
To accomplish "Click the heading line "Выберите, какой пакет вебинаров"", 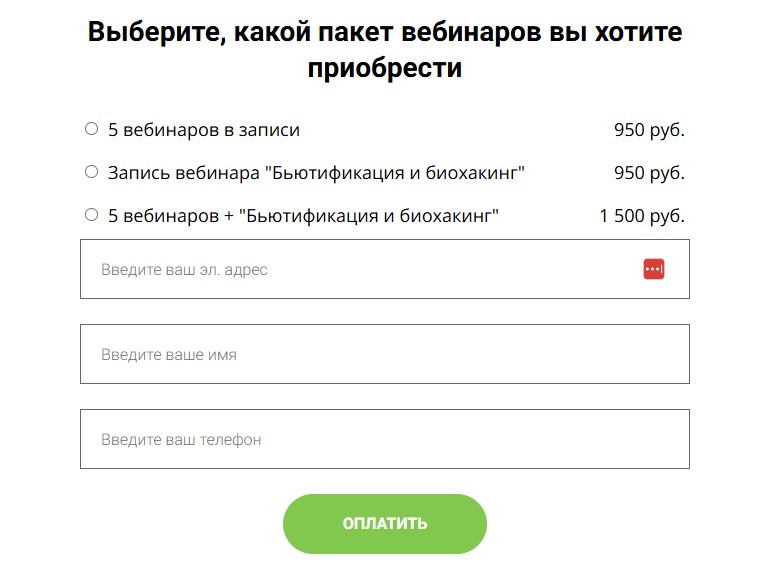I will click(x=315, y=32).
